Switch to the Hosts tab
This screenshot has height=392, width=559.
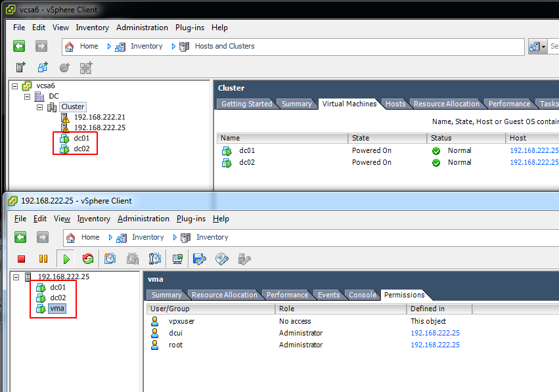coord(395,104)
